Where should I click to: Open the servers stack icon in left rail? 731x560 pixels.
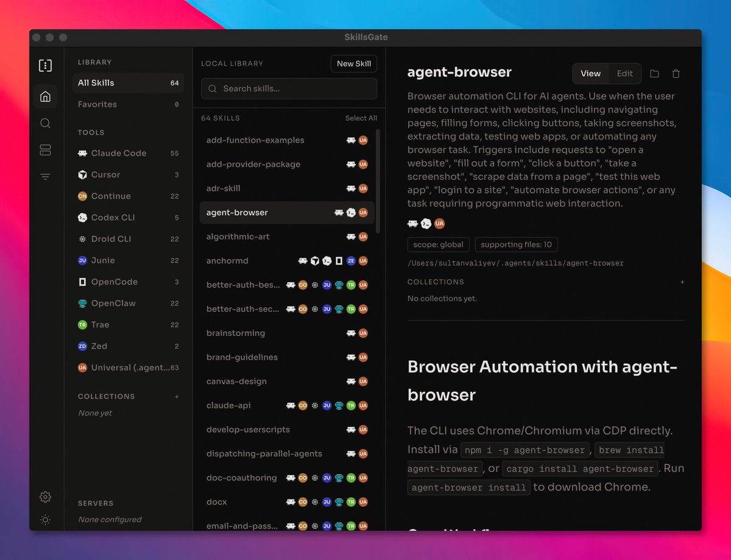45,150
